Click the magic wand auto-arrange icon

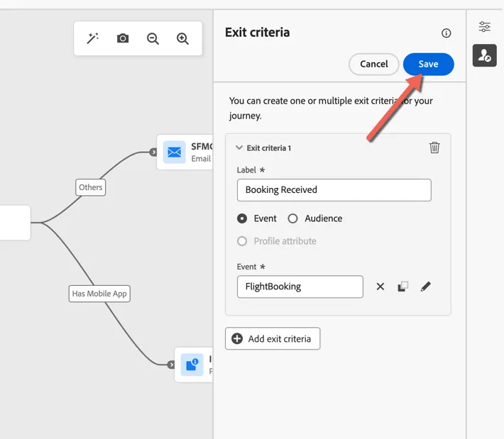[x=92, y=38]
